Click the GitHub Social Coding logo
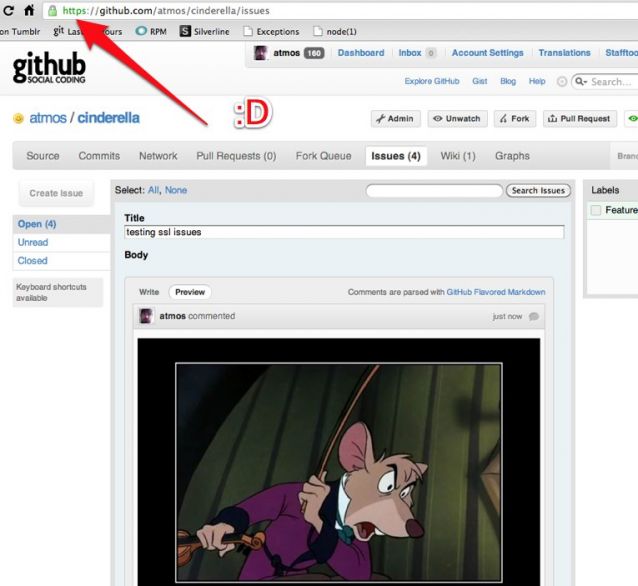This screenshot has width=638, height=586. [x=49, y=68]
